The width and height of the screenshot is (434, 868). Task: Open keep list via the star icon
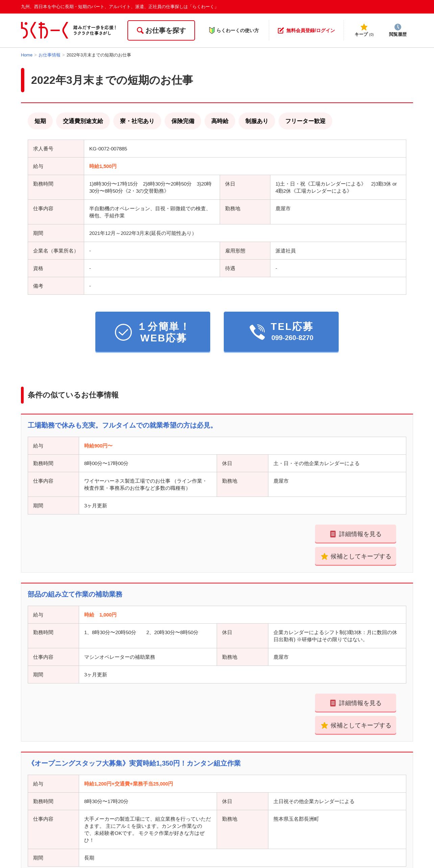(364, 27)
